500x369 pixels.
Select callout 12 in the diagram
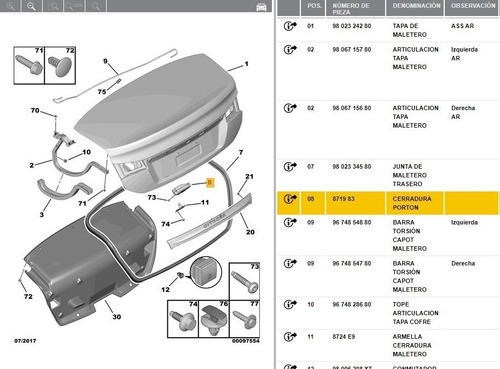coord(165,289)
